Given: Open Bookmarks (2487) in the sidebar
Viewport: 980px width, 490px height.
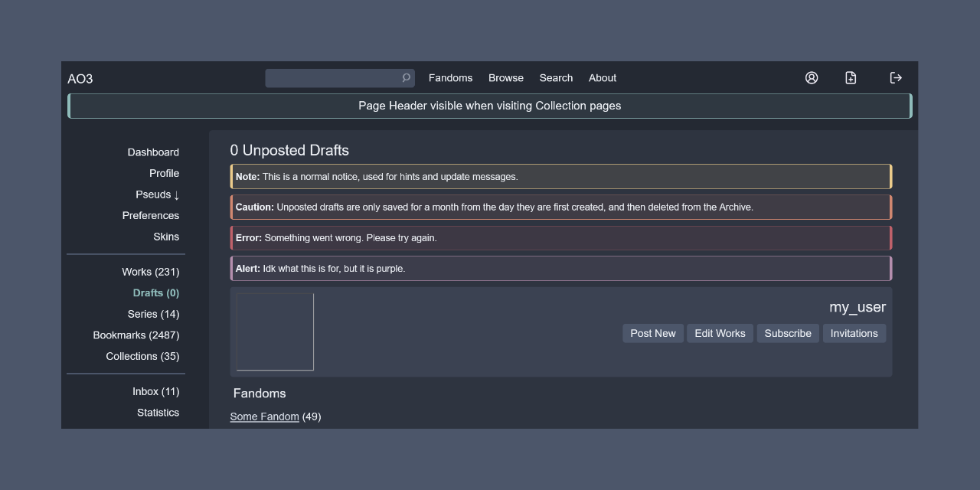Looking at the screenshot, I should [x=136, y=335].
